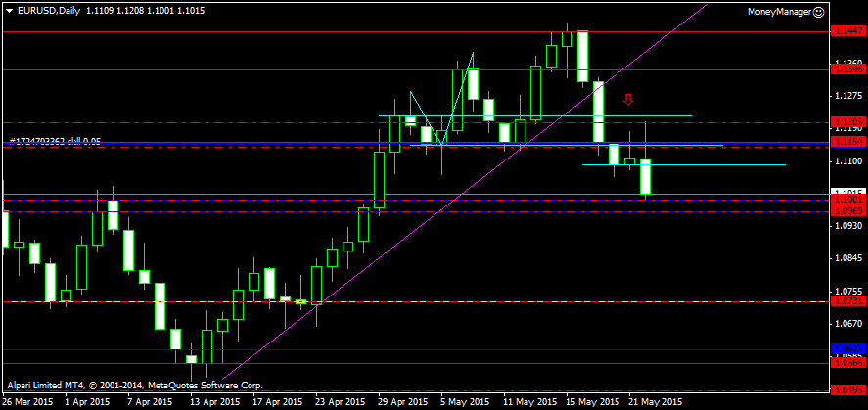Click the 17 Apr 2015 date label
Screen dimensions: 868x410
coord(278,401)
